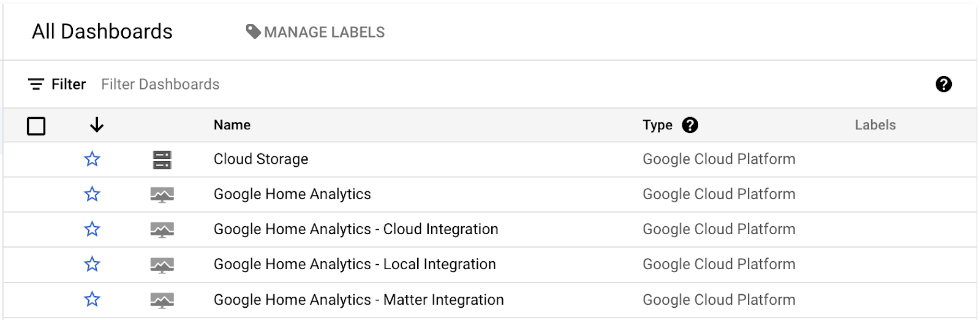Open Google Home Analytics - Cloud Integration dashboard
Viewport: 980px width, 320px height.
[355, 229]
